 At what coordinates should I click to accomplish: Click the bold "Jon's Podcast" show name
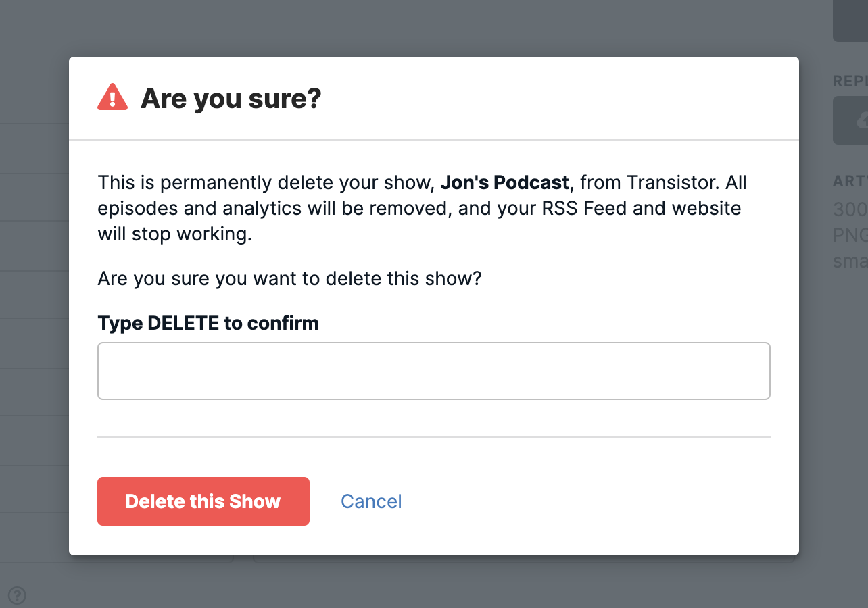click(504, 182)
